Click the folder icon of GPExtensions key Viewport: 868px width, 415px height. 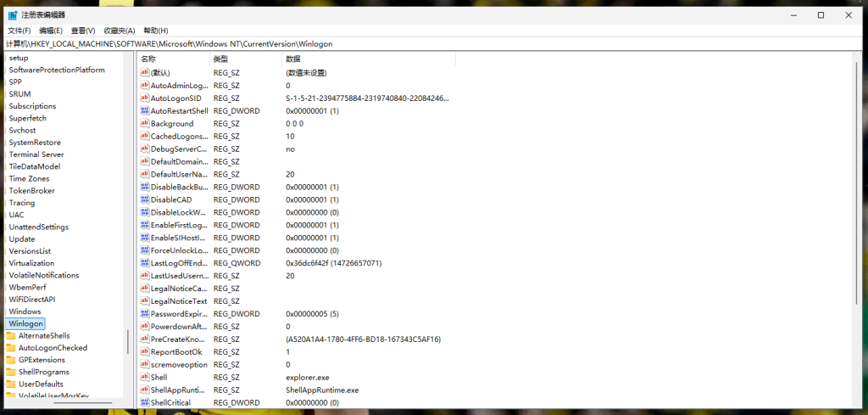pyautogui.click(x=10, y=360)
